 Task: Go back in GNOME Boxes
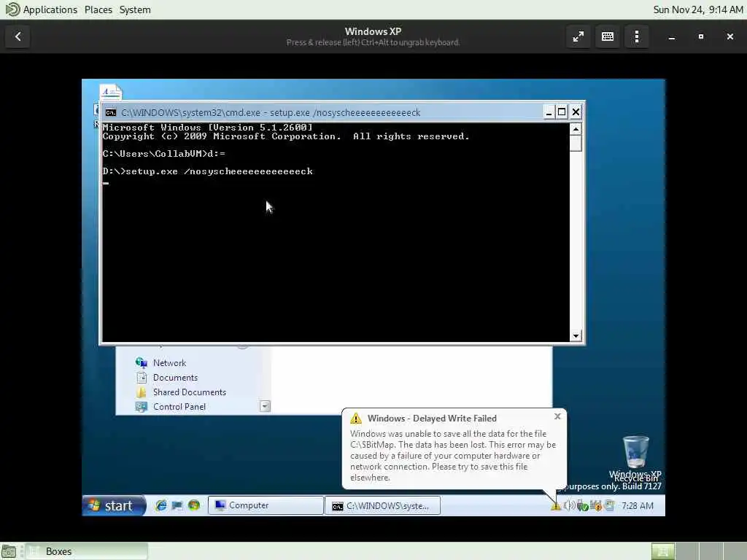pyautogui.click(x=18, y=36)
